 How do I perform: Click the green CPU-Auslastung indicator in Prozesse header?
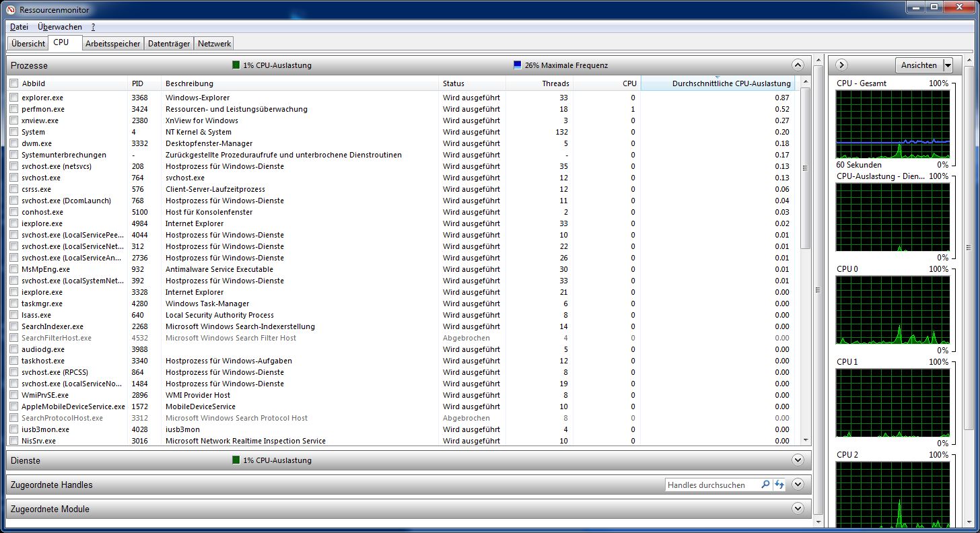236,65
